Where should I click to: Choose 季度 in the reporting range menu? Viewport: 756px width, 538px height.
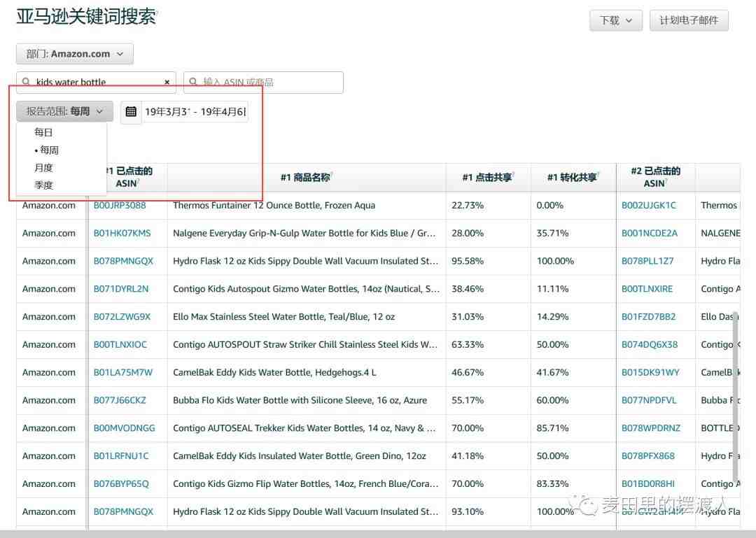tap(43, 185)
